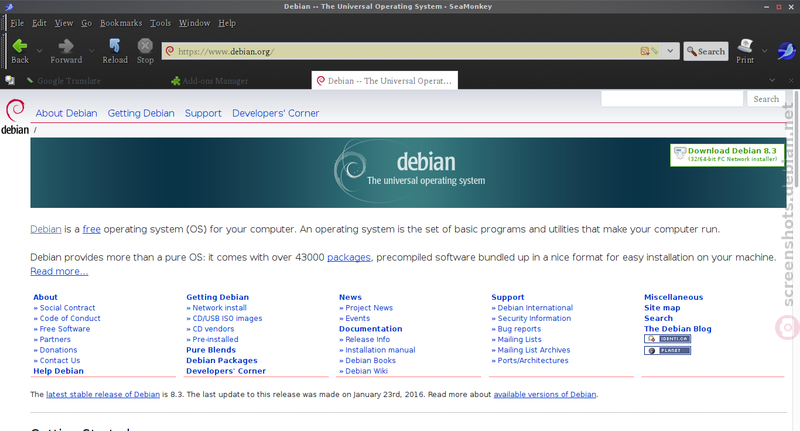The height and width of the screenshot is (431, 800).
Task: Click the Download Debian 8.3 button
Action: 727,155
